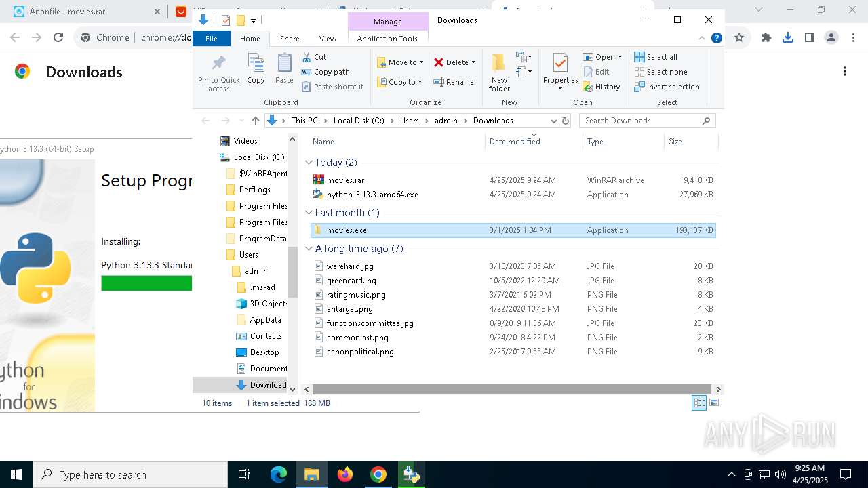Click the Explorer help question mark icon
This screenshot has height=488, width=868.
[716, 39]
